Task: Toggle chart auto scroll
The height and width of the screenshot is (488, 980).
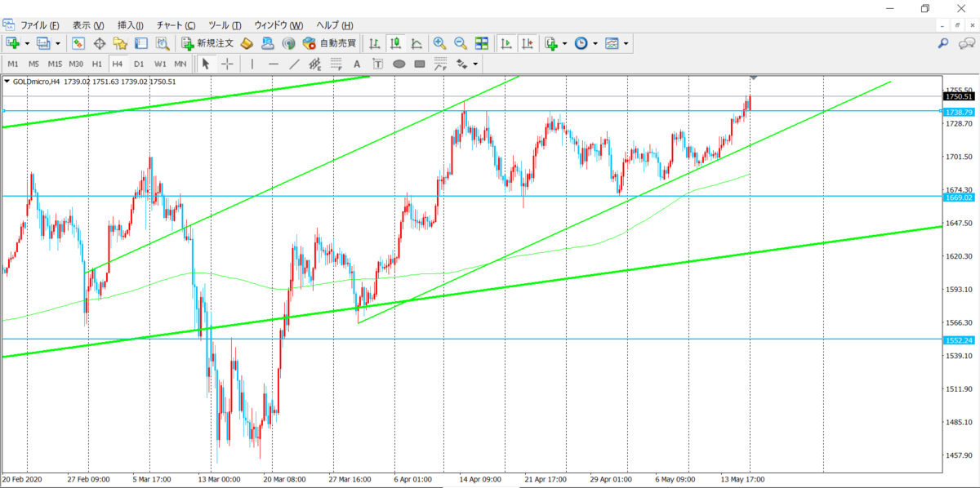Action: point(506,43)
